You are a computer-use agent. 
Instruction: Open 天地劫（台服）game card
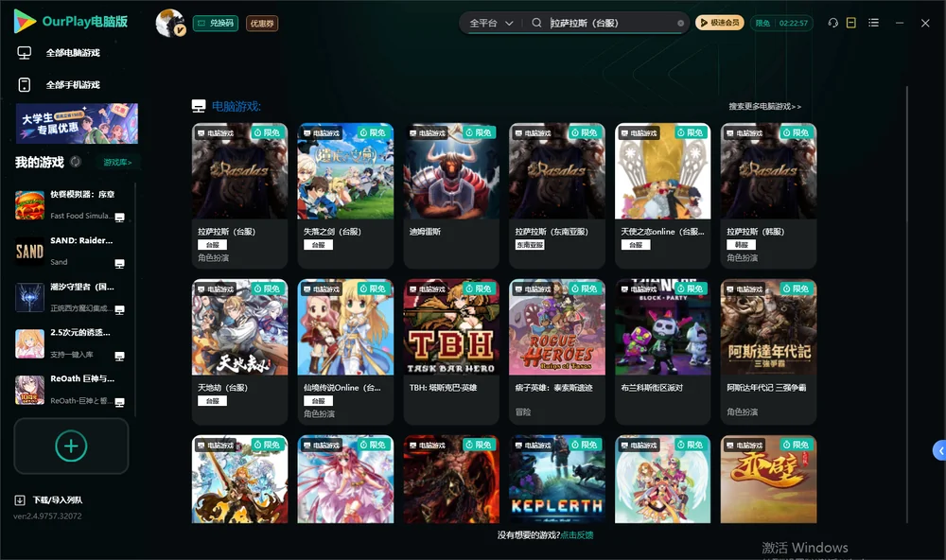coord(239,352)
